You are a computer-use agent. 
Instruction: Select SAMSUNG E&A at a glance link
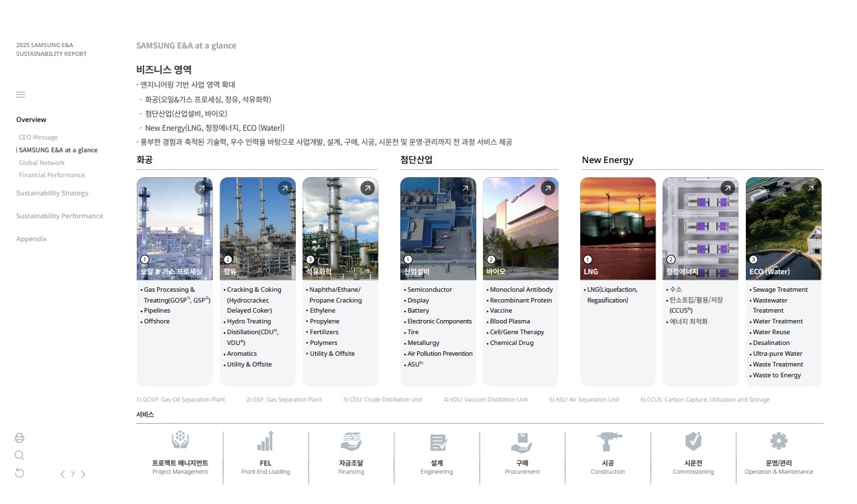[x=59, y=150]
